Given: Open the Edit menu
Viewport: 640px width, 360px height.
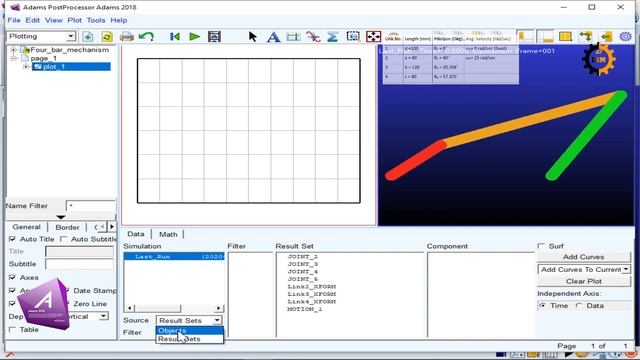Looking at the screenshot, I should coord(33,20).
